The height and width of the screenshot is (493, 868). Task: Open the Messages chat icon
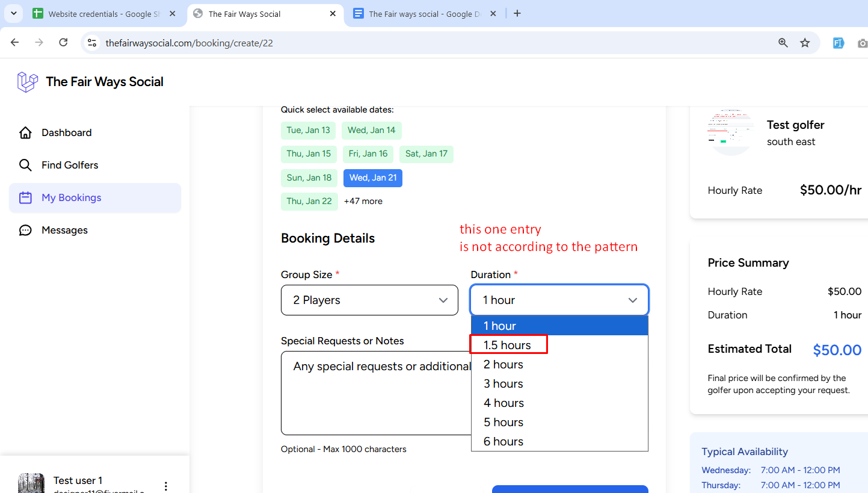[25, 230]
